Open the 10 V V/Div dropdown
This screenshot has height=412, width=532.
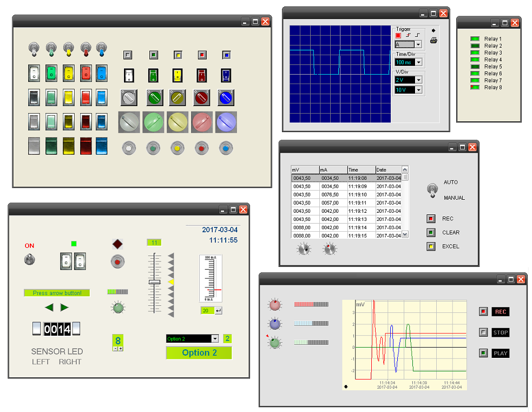click(x=418, y=90)
